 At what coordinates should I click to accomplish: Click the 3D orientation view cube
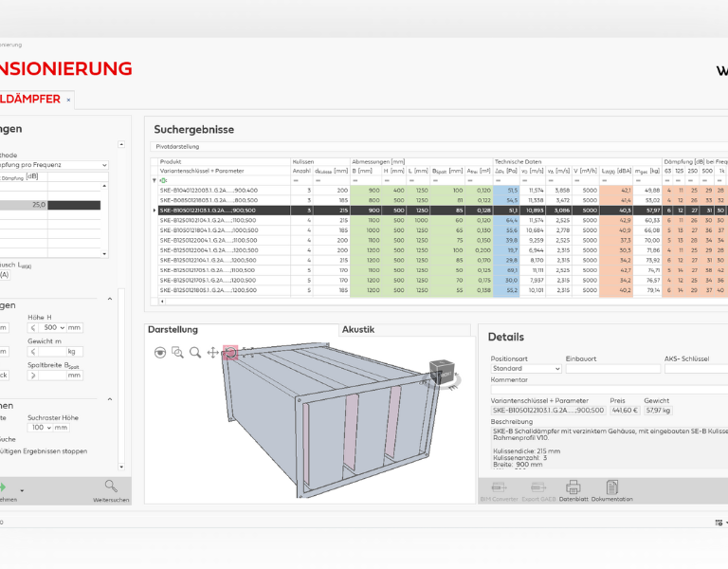[x=442, y=373]
